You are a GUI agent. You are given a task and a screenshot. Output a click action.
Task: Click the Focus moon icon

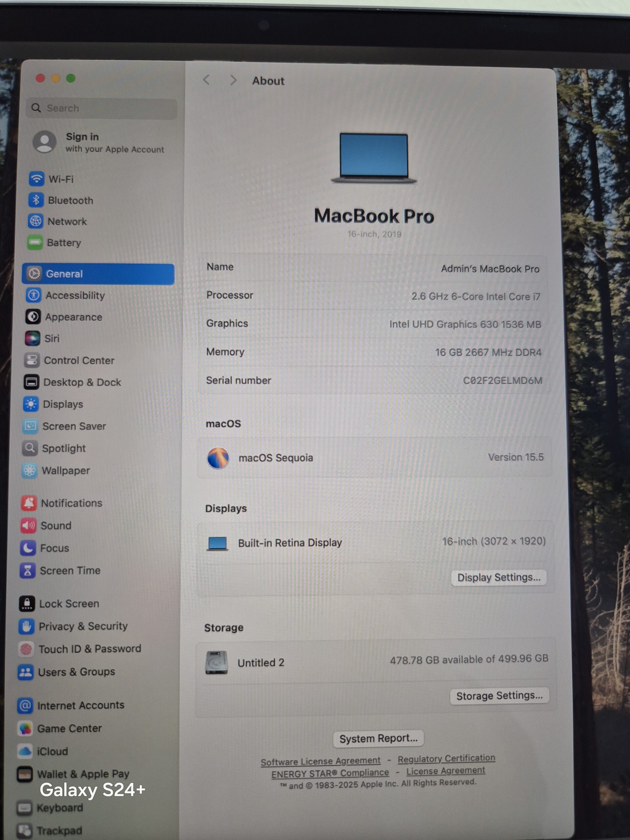pyautogui.click(x=28, y=548)
